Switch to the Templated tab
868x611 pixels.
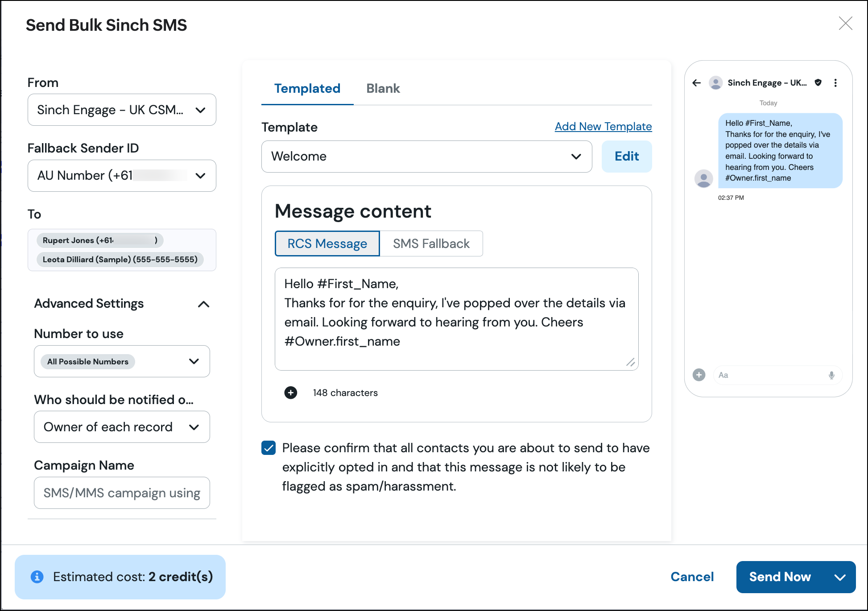pyautogui.click(x=307, y=88)
